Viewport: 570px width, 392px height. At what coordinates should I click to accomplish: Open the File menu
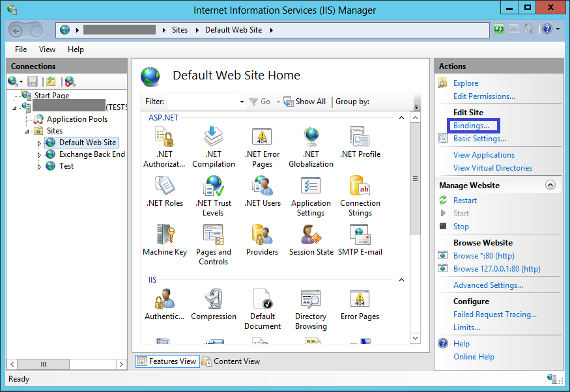21,49
